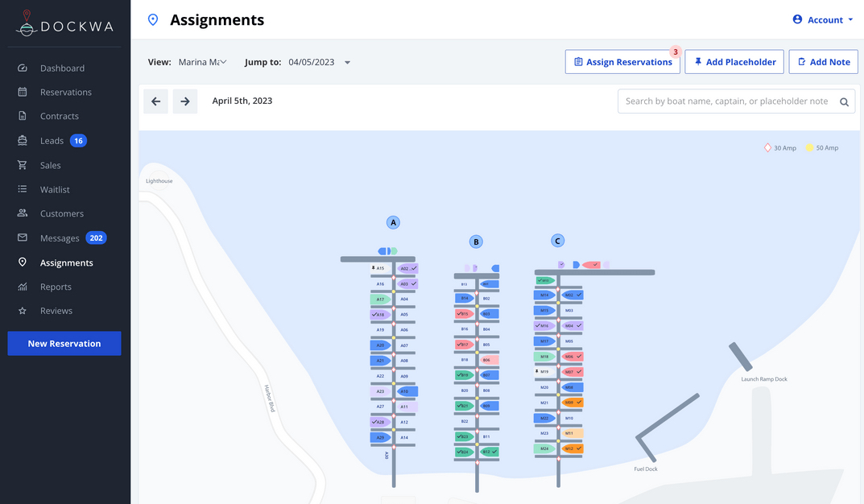Click the orange boat in slip M12

point(573,449)
